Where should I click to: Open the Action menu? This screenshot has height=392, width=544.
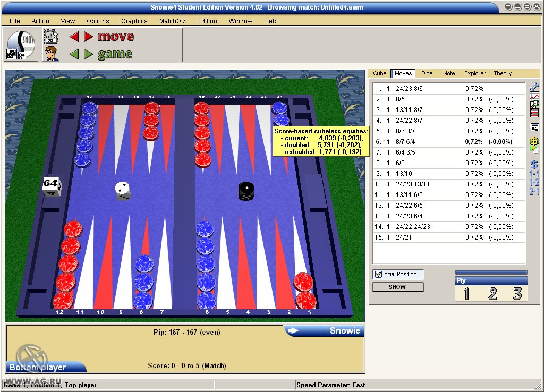coord(40,21)
